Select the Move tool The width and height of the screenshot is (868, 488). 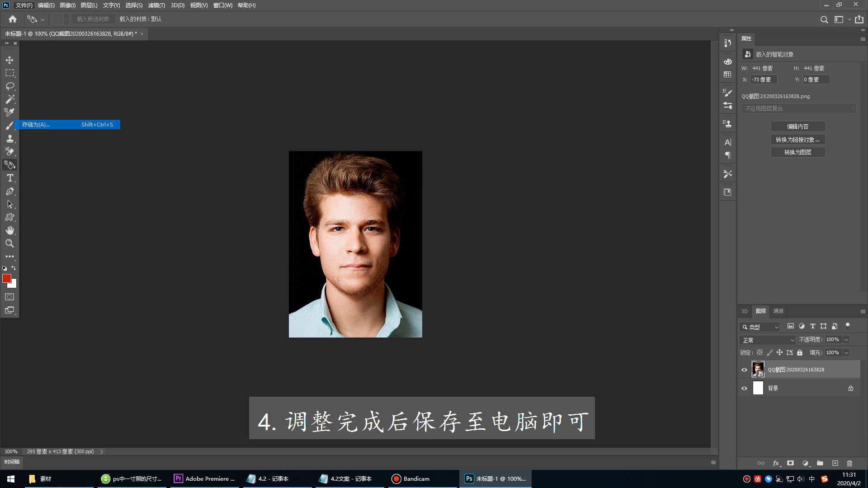9,60
